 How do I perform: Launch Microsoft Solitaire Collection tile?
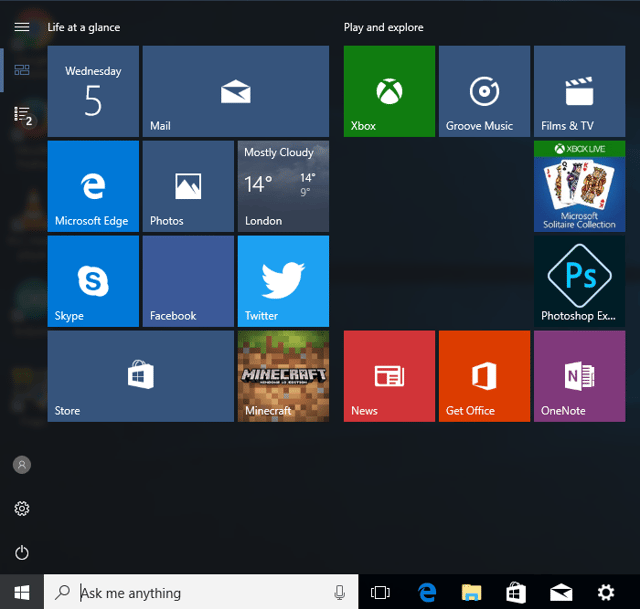[580, 187]
